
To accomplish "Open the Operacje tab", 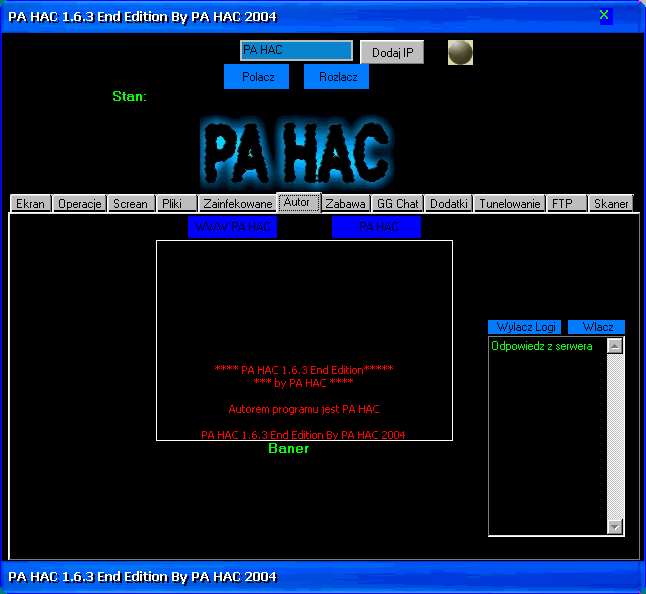I will click(80, 203).
